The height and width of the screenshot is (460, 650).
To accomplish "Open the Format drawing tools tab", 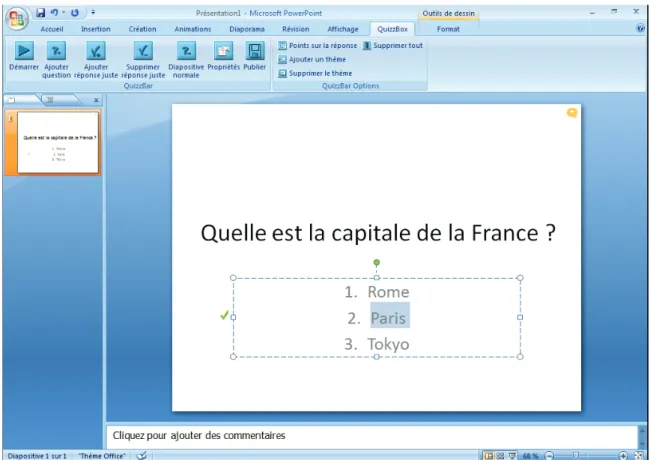I will (x=448, y=29).
